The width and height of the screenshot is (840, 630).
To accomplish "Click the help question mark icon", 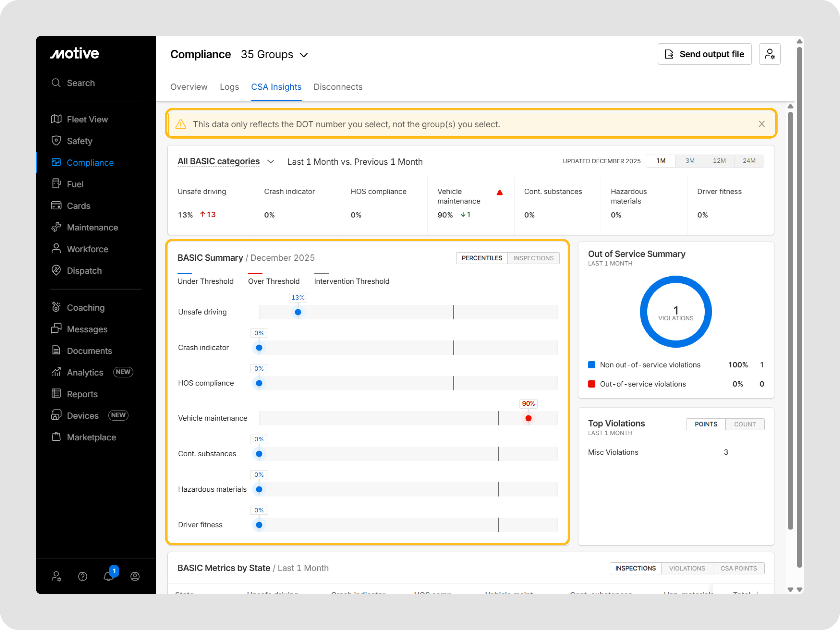I will [82, 577].
